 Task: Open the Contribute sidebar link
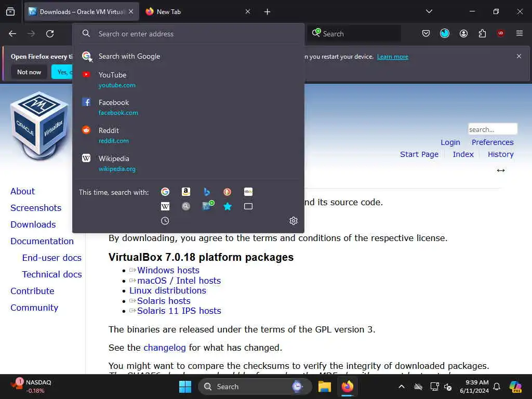(32, 291)
